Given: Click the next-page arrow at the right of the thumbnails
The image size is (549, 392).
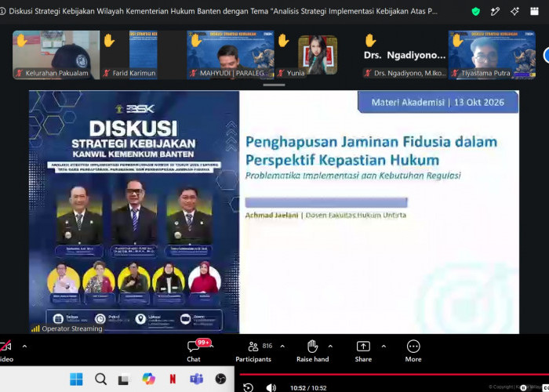Looking at the screenshot, I should [x=546, y=56].
